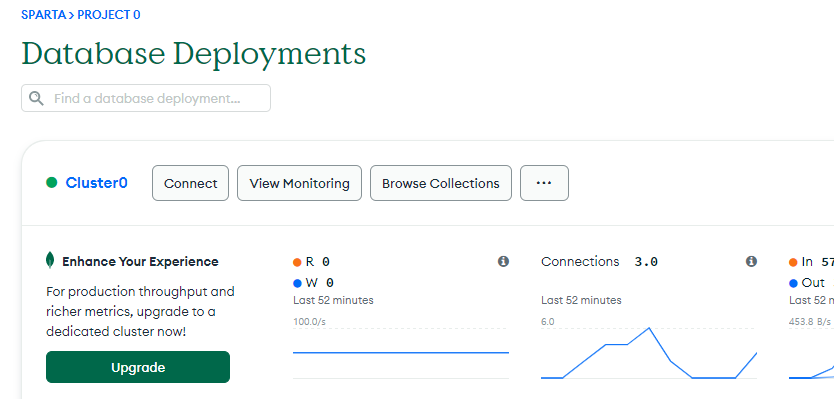Image resolution: width=834 pixels, height=399 pixels.
Task: Click the green Upgrade button
Action: pyautogui.click(x=138, y=367)
